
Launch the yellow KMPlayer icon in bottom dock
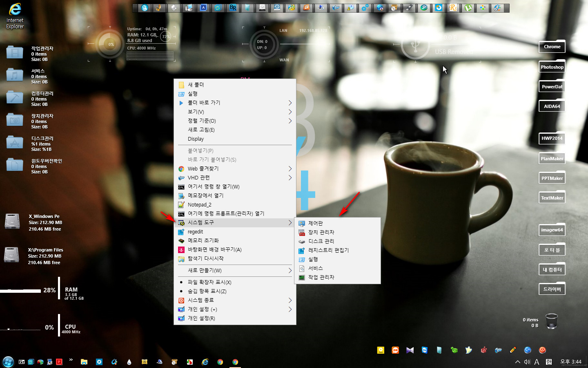tap(381, 350)
